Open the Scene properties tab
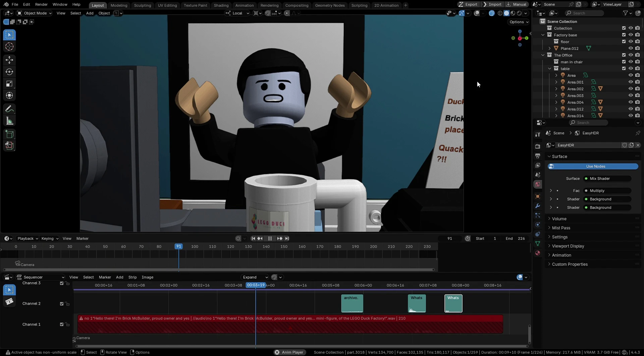644x356 pixels. [x=538, y=175]
